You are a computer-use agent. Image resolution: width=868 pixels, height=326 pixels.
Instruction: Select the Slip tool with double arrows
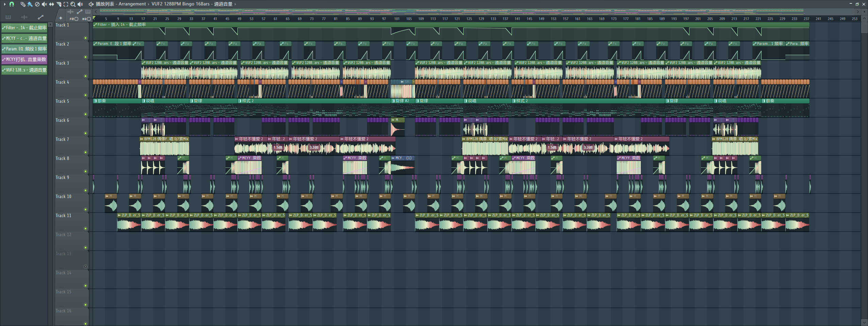(x=51, y=4)
